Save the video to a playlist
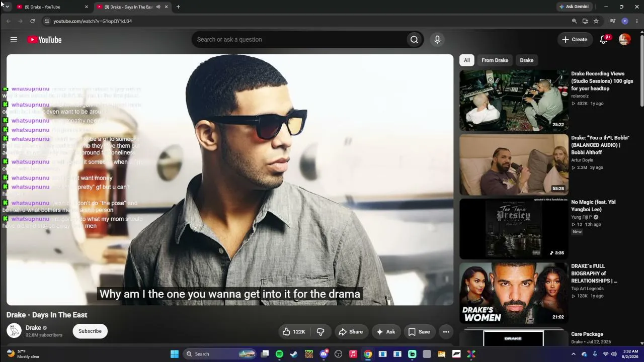 [x=419, y=332]
